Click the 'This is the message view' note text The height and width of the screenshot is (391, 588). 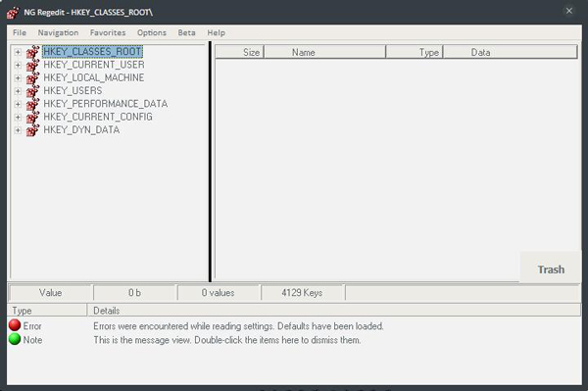(227, 340)
